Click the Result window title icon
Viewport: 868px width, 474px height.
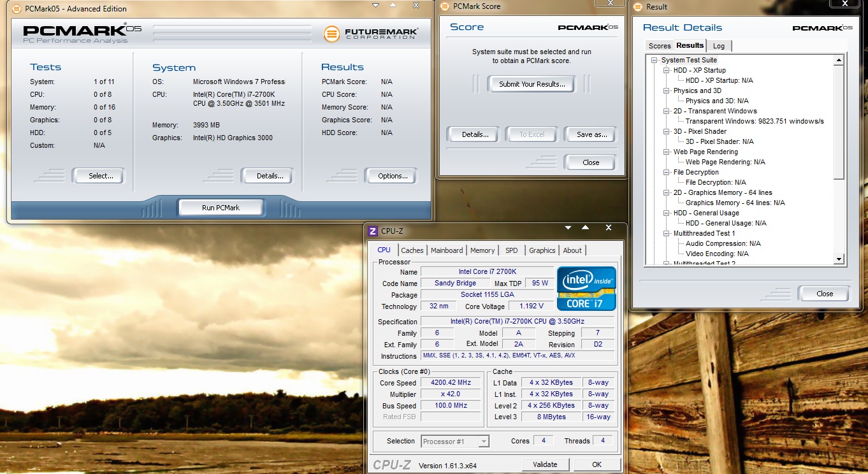click(638, 7)
